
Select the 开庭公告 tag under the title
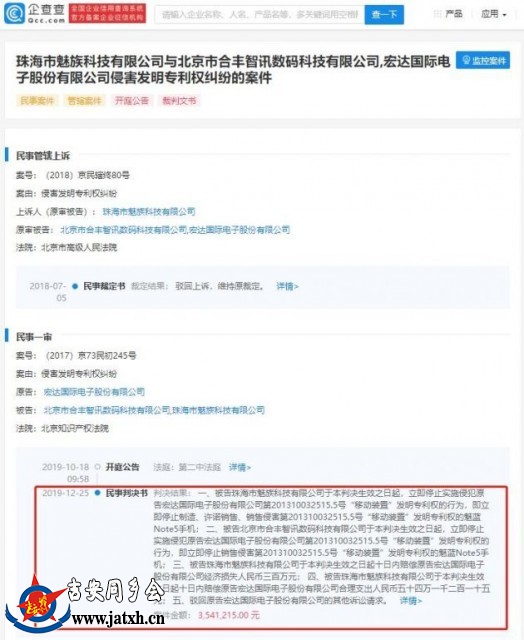pyautogui.click(x=131, y=100)
